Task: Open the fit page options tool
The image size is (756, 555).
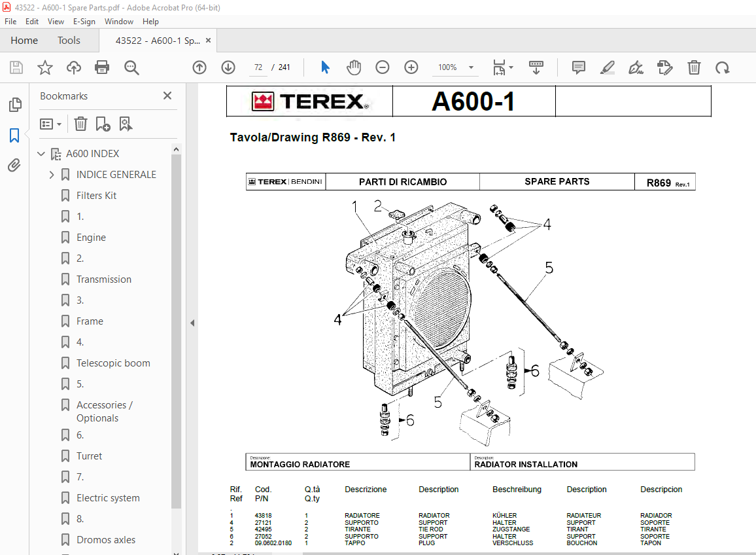Action: [x=502, y=67]
